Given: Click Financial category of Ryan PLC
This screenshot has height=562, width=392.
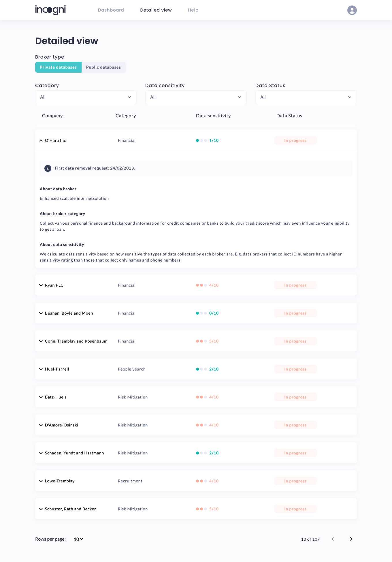Looking at the screenshot, I should click(127, 285).
